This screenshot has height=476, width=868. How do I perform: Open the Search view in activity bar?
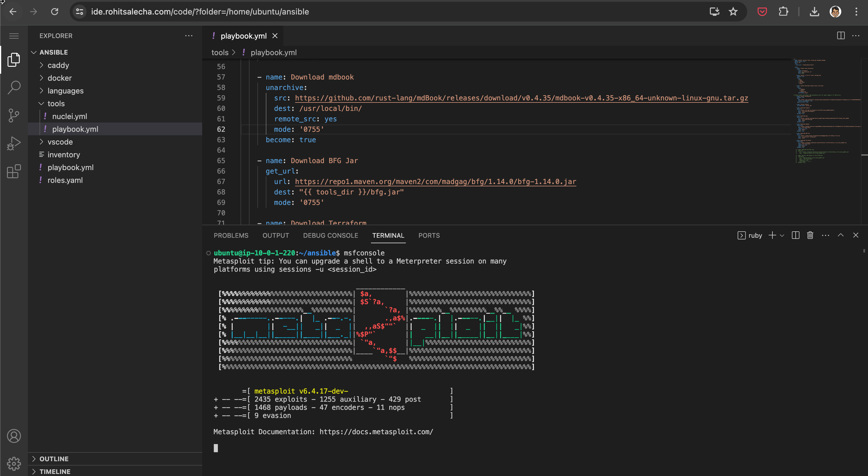click(14, 88)
